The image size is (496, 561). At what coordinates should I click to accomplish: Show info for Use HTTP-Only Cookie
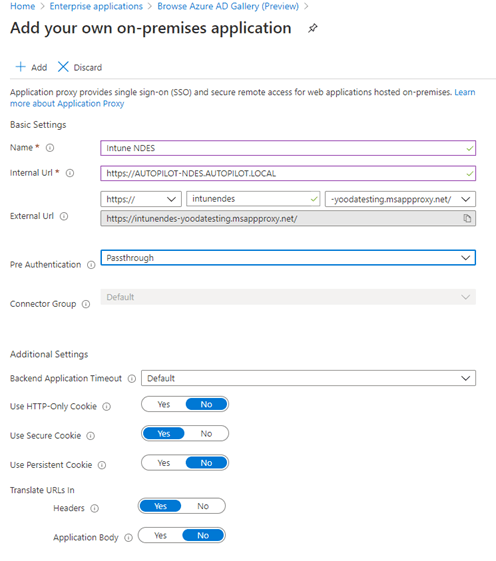107,406
